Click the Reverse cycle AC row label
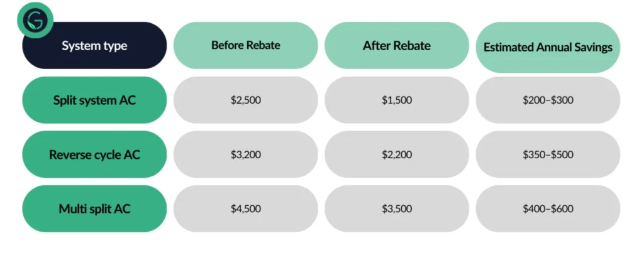Viewport: 644px width, 253px height. [x=94, y=154]
